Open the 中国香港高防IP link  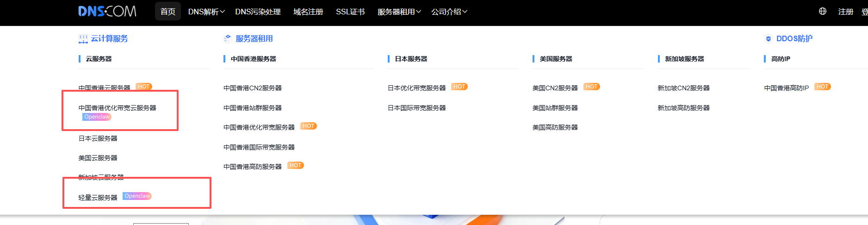pyautogui.click(x=786, y=88)
